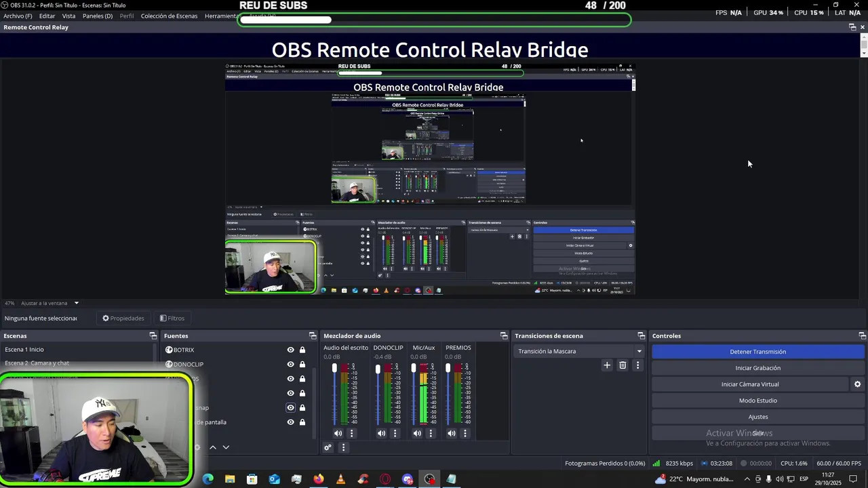This screenshot has width=868, height=488.
Task: Pop out the Mezclador de audio dock
Action: [x=504, y=335]
